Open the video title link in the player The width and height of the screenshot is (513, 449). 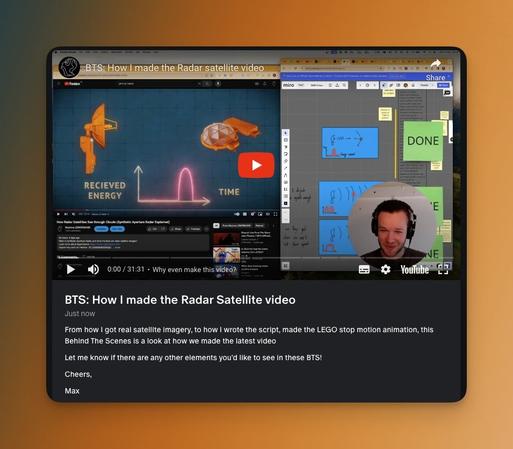(x=175, y=68)
